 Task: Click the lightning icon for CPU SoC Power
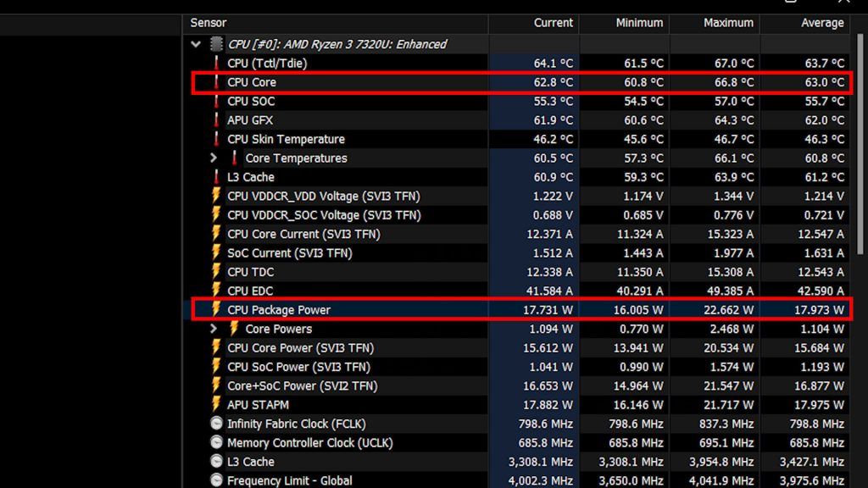(x=216, y=366)
